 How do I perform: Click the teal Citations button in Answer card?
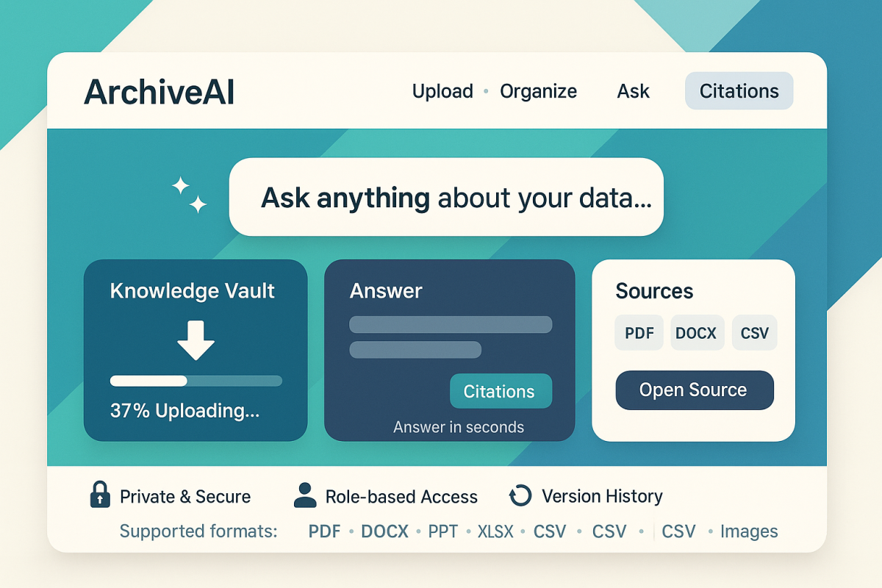(x=500, y=392)
